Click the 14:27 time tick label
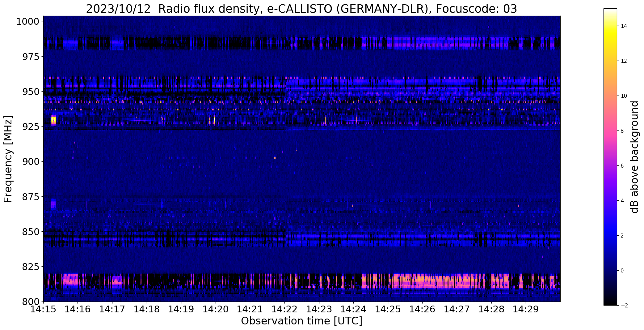644x330 pixels. (x=457, y=309)
